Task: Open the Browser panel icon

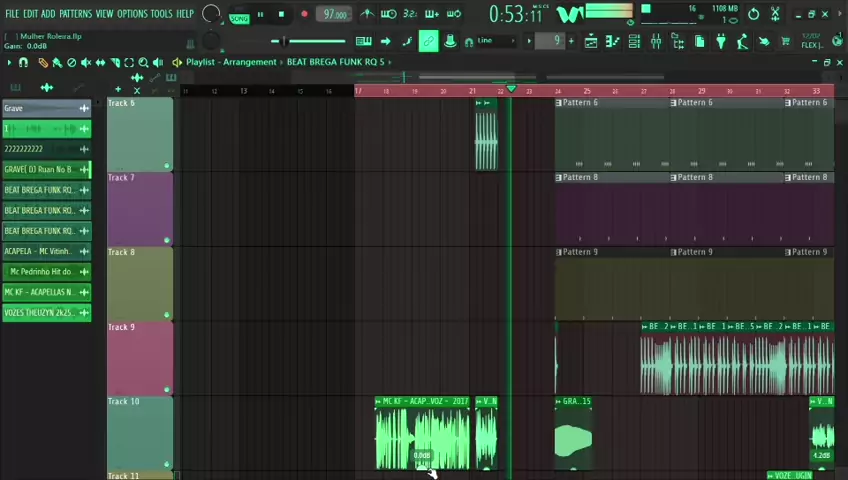Action: pyautogui.click(x=678, y=41)
